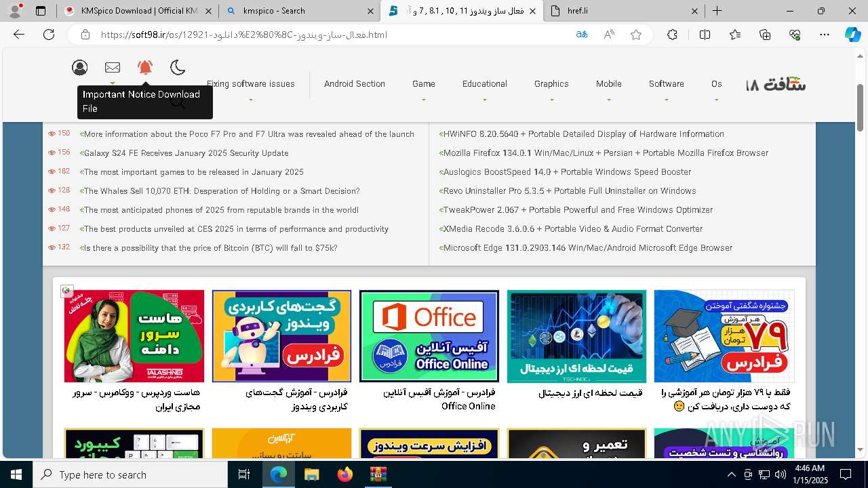
Task: Open the Windows Start menu
Action: [x=16, y=474]
